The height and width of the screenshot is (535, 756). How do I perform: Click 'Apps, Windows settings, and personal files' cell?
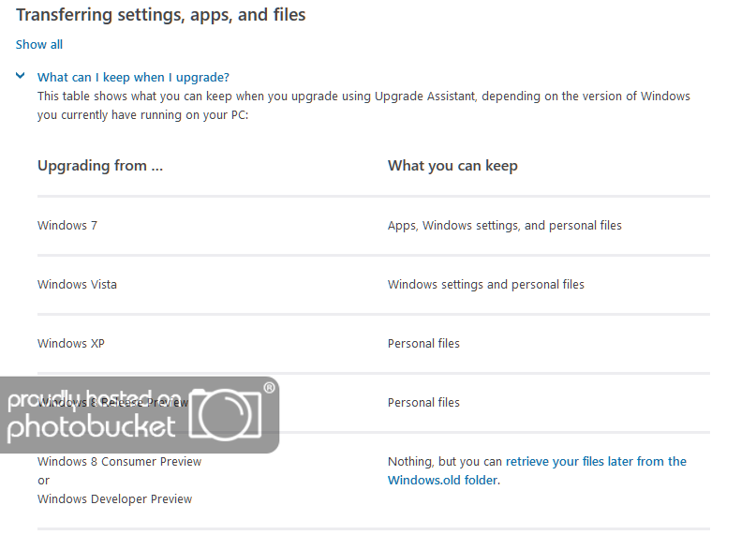pos(504,226)
